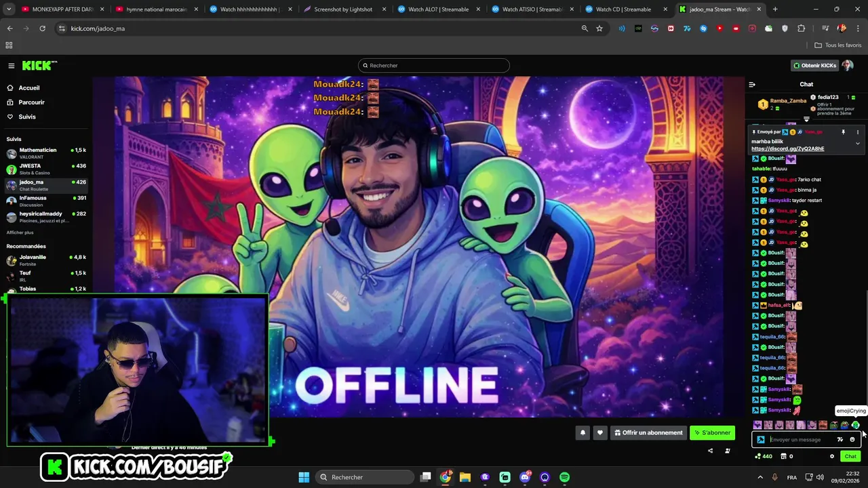This screenshot has height=488, width=868.
Task: Click Afficher plus under Suivis
Action: tap(20, 232)
